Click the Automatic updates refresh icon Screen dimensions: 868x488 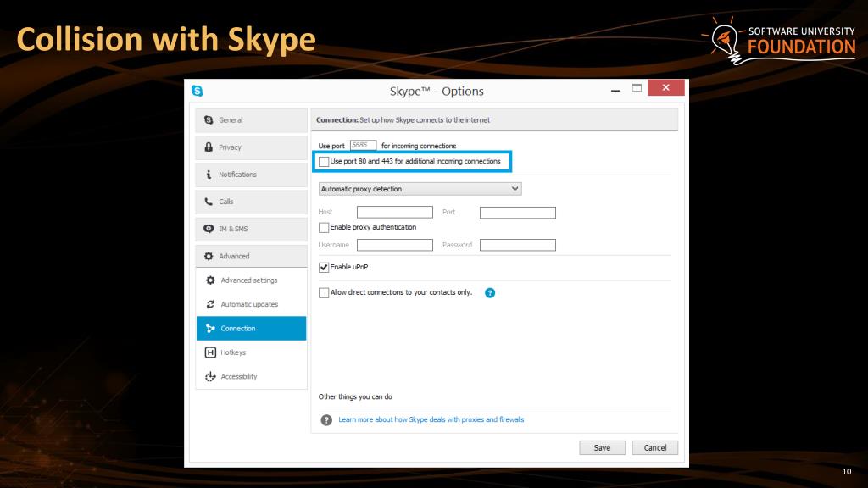[x=210, y=304]
